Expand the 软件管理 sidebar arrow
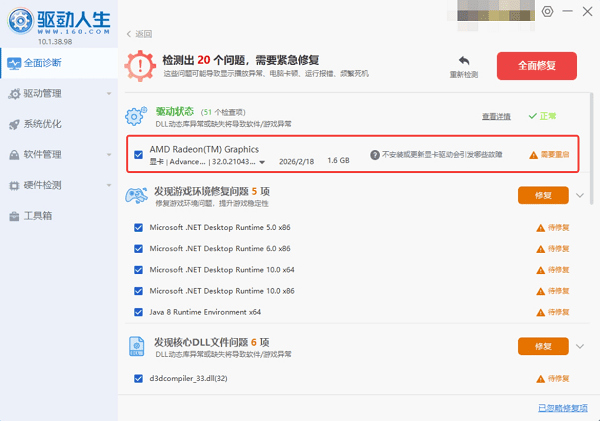Image resolution: width=600 pixels, height=421 pixels. click(109, 155)
